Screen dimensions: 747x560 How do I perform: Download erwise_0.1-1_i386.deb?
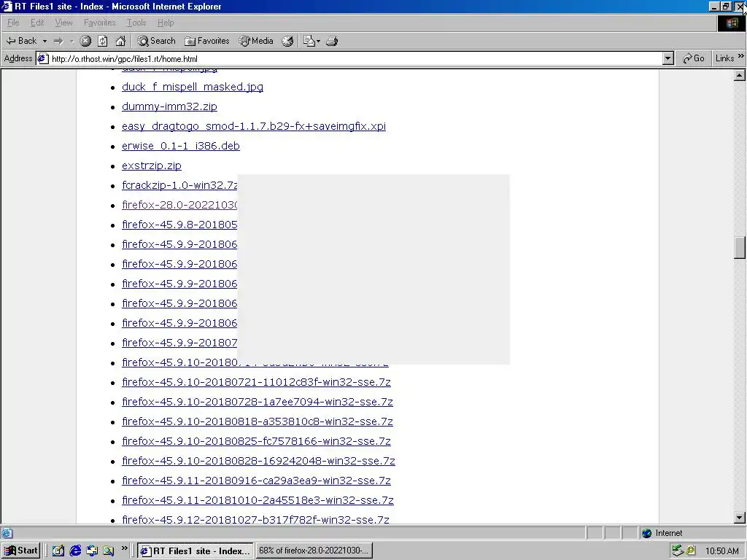[x=181, y=146]
